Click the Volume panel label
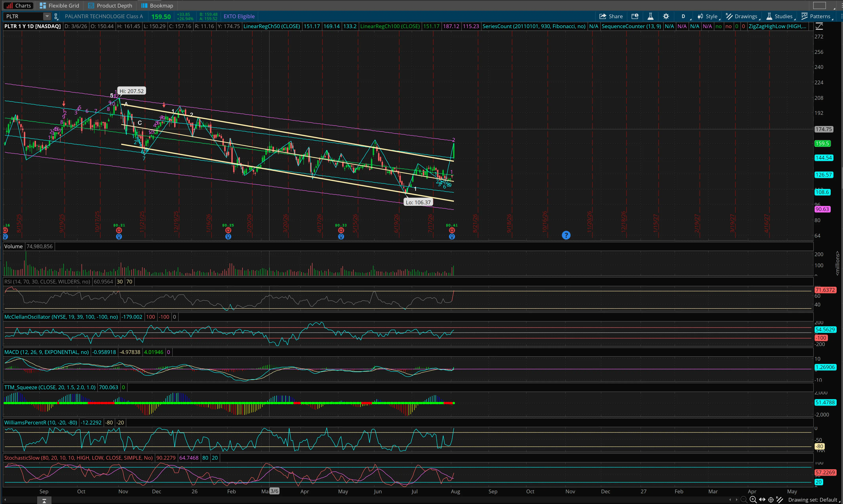The width and height of the screenshot is (843, 504). point(14,246)
